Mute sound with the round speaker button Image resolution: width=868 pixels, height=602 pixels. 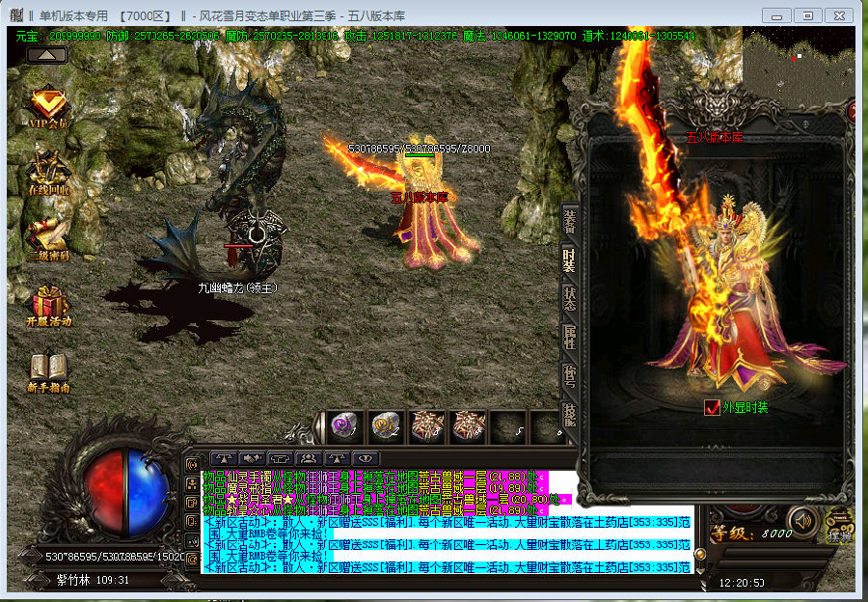click(x=802, y=521)
